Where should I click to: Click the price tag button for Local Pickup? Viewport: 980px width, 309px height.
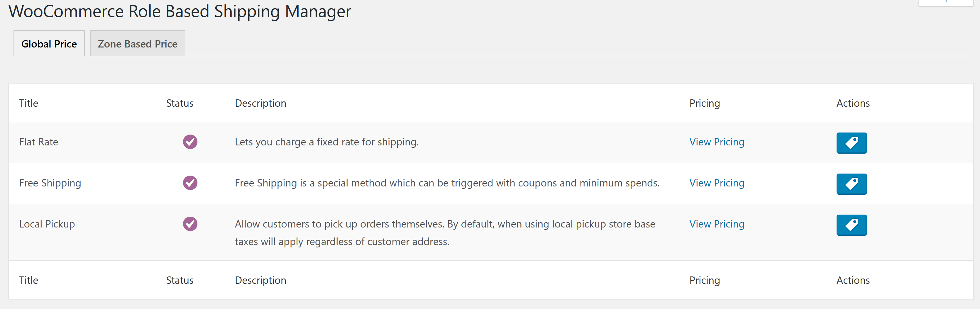[x=851, y=225]
